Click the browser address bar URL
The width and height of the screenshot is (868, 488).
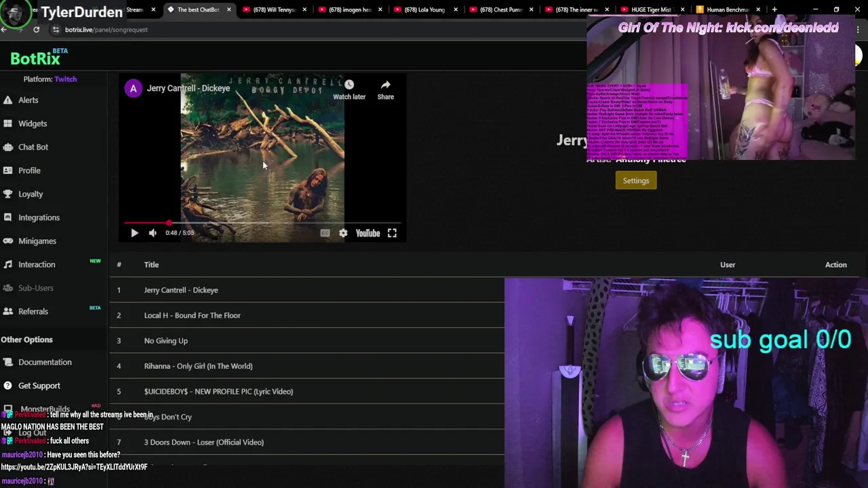tap(106, 30)
